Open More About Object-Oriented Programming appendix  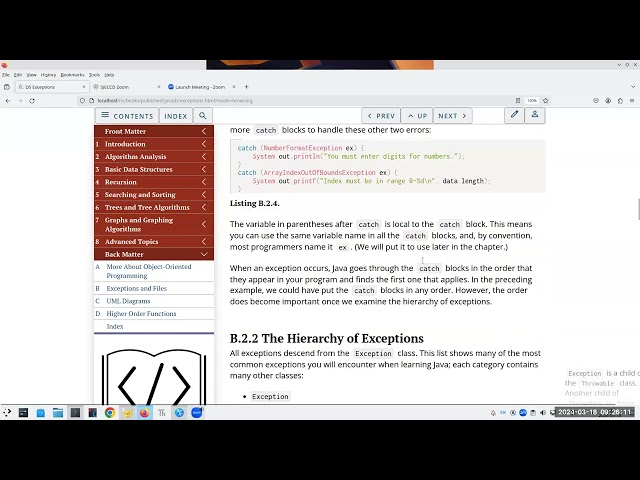pos(149,271)
